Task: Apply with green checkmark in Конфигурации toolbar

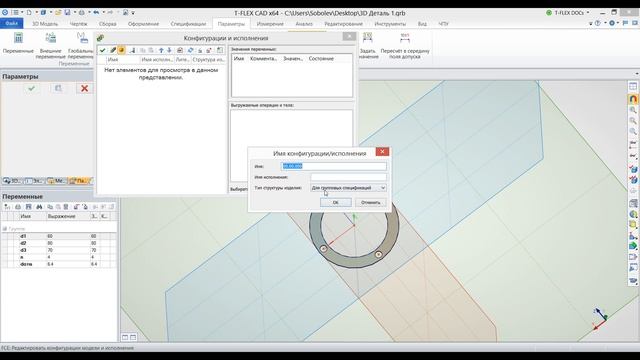Action: tap(102, 50)
